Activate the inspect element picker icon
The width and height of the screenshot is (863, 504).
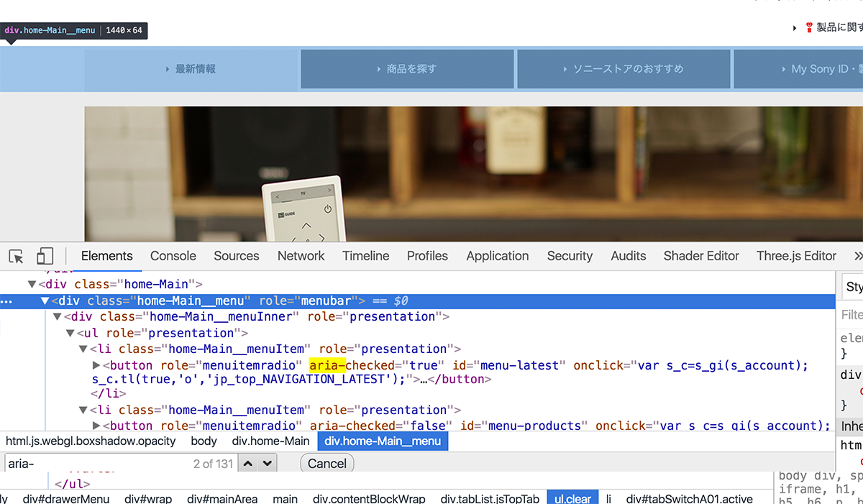pos(17,257)
